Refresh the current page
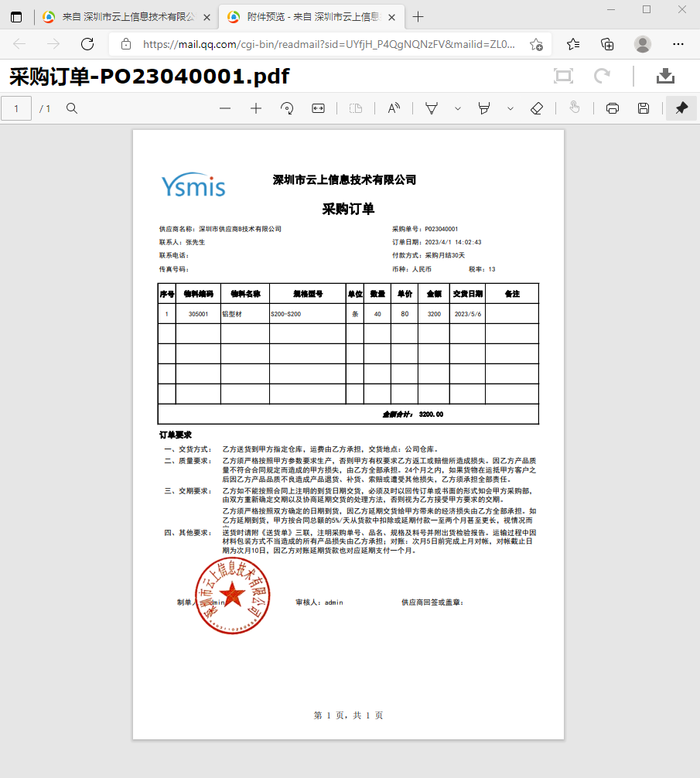Image resolution: width=700 pixels, height=778 pixels. 87,44
